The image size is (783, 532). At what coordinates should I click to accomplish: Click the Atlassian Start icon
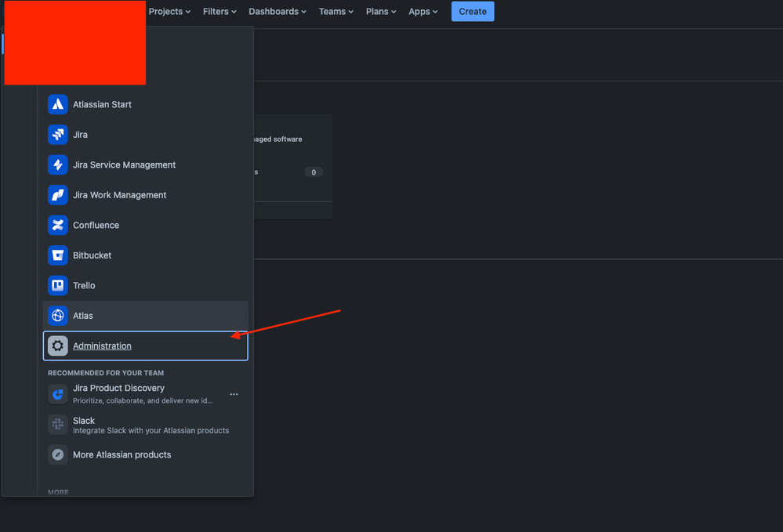coord(58,104)
